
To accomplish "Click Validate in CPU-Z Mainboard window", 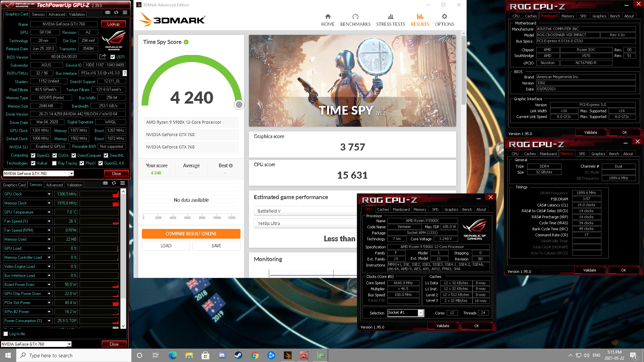I will click(x=591, y=132).
